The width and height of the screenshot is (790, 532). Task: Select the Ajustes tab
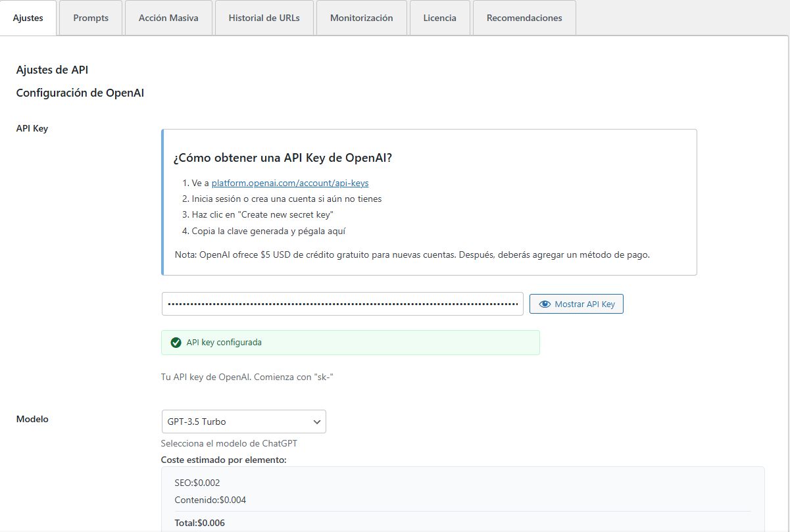pos(28,18)
